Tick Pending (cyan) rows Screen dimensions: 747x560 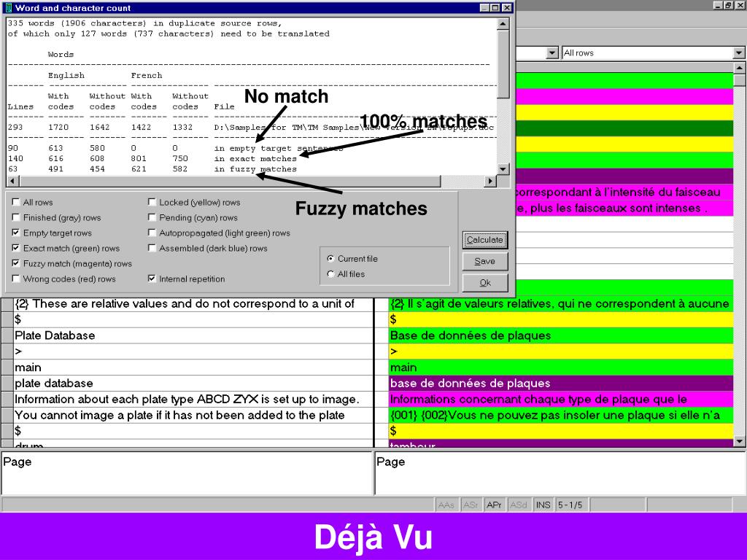[152, 217]
